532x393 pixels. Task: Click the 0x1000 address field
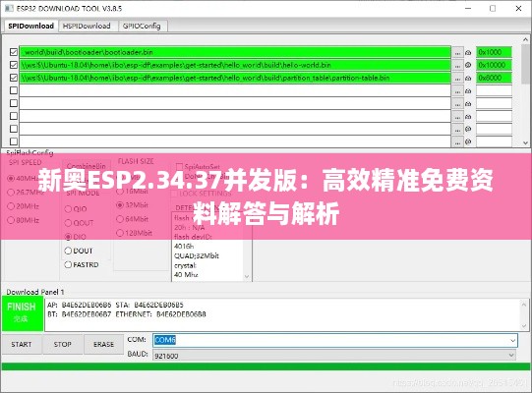[x=494, y=52]
